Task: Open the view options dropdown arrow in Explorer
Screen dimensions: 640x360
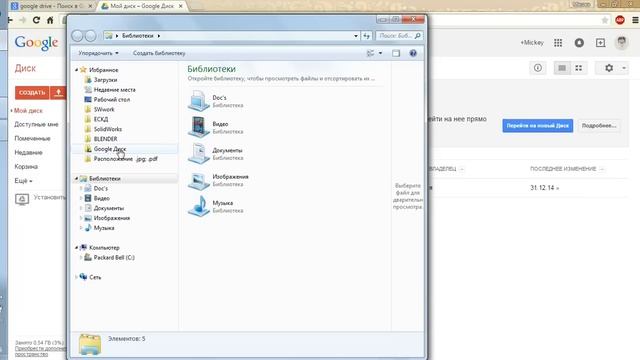Action: 380,53
